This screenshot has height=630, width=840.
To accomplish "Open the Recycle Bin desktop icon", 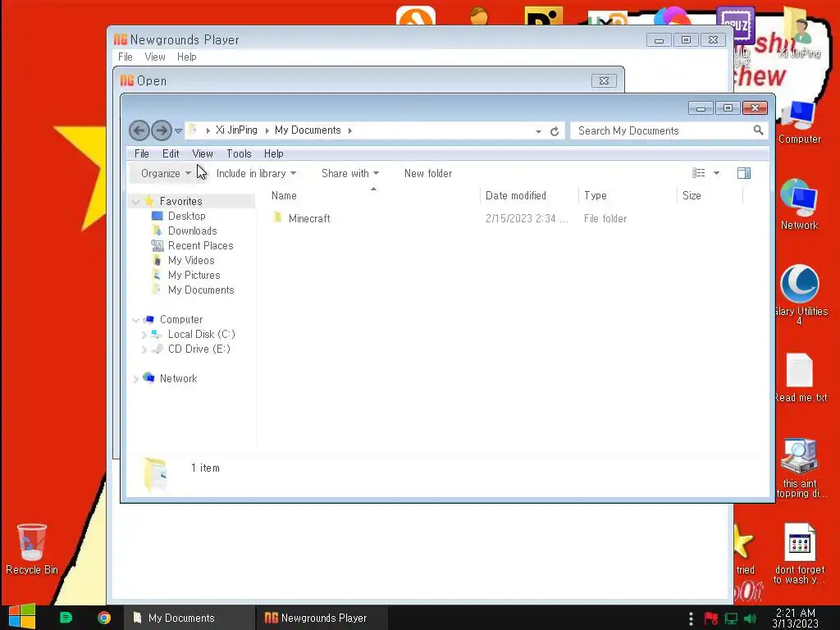I will [32, 549].
